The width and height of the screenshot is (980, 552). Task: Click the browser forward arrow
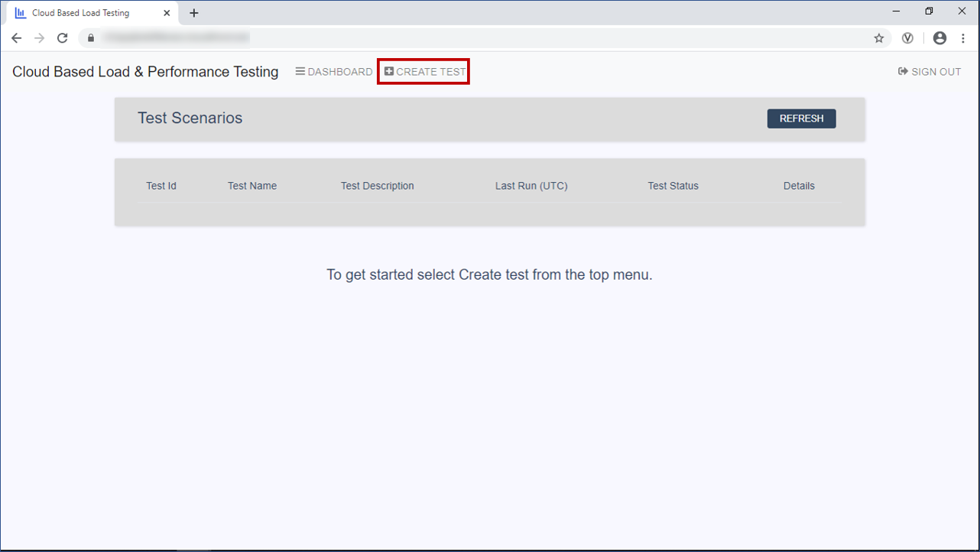tap(40, 38)
